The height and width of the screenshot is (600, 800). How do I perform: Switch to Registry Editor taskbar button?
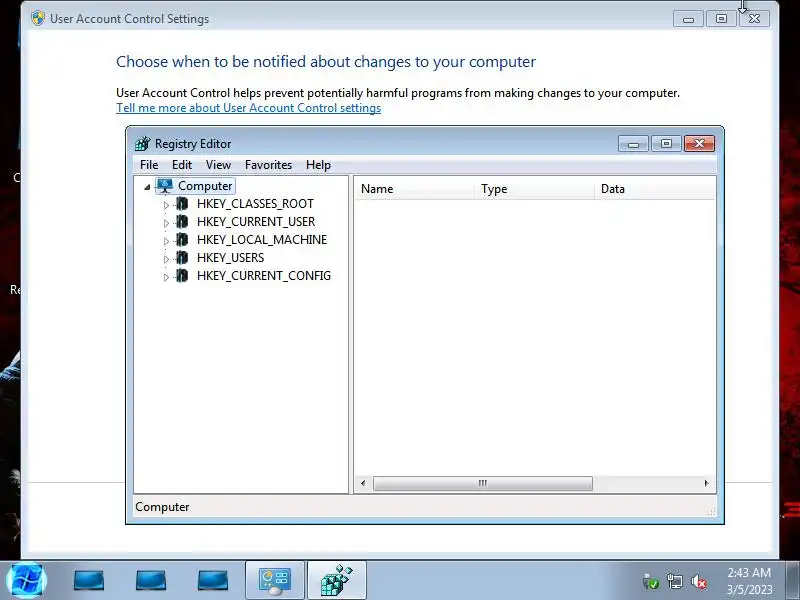point(337,581)
